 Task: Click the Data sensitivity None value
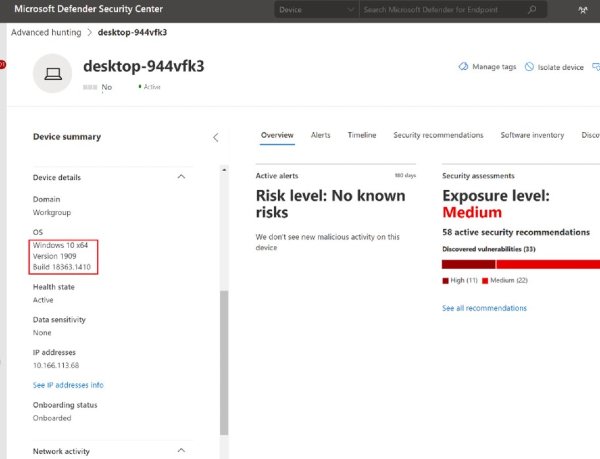[x=42, y=333]
